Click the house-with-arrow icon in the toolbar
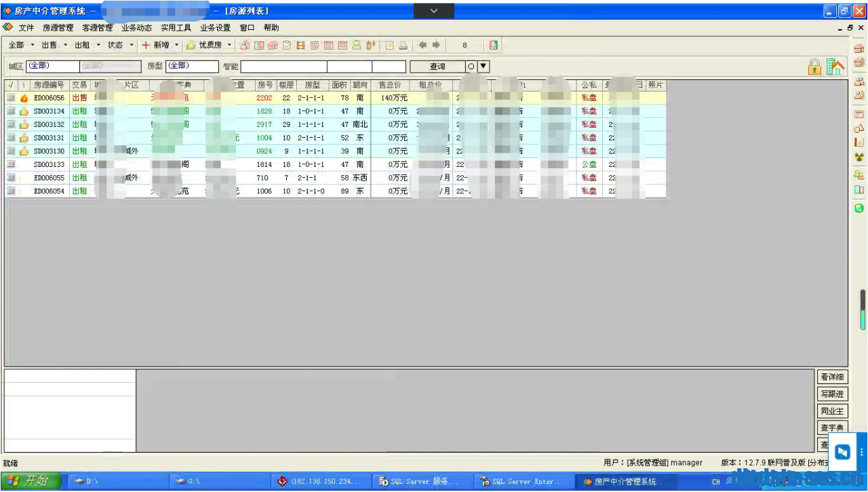The image size is (868, 492). click(x=245, y=45)
